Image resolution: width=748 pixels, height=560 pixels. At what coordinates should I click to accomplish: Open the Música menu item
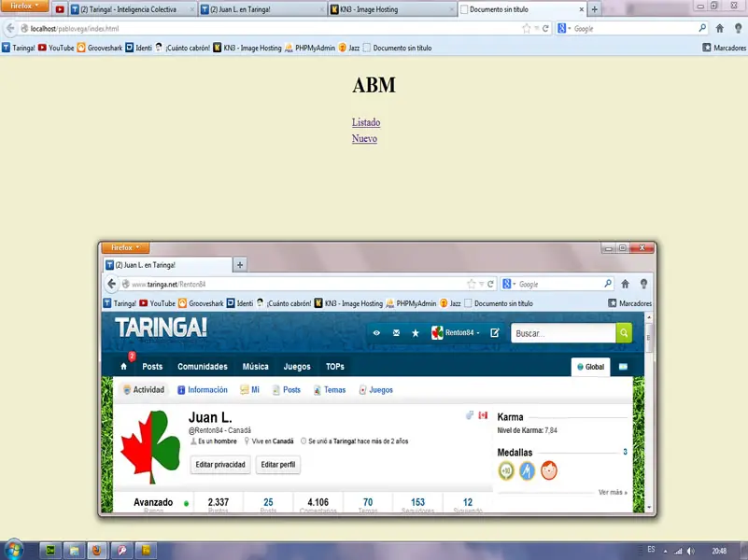(255, 367)
